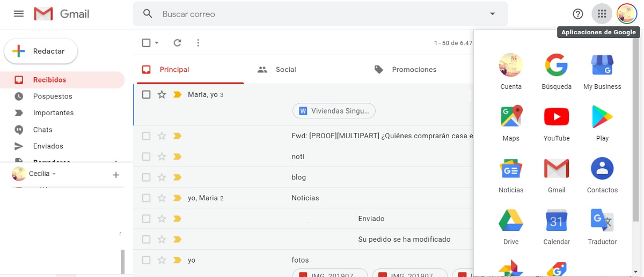Click in the Buscar correo field
This screenshot has width=644, height=277.
tap(320, 14)
